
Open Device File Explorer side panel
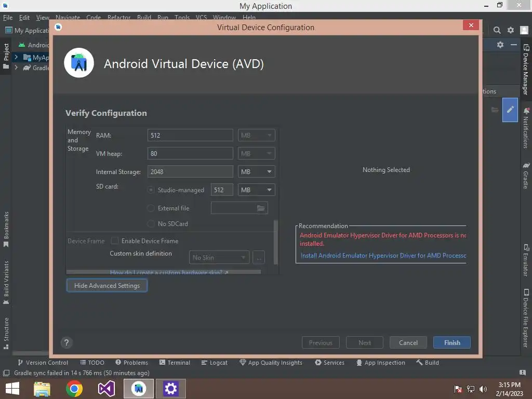click(x=526, y=318)
